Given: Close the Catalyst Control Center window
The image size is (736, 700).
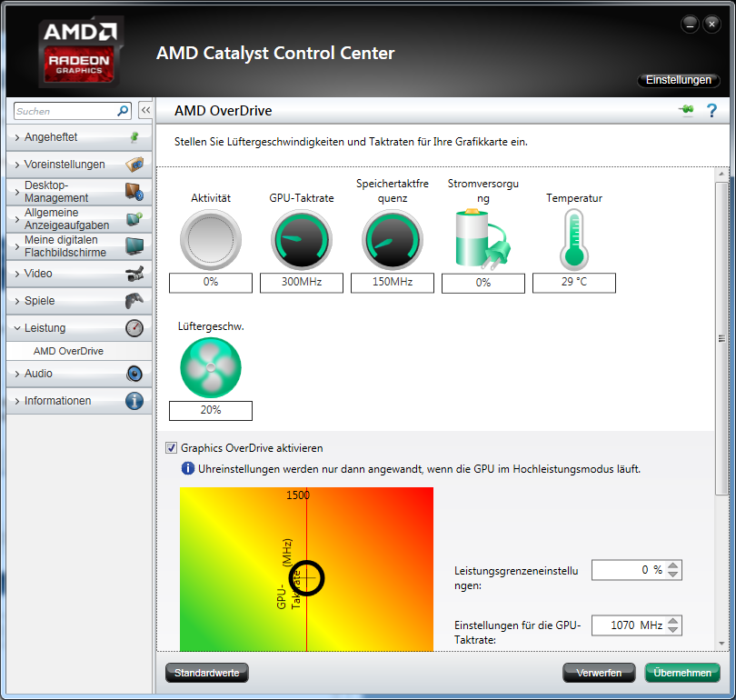Looking at the screenshot, I should click(711, 24).
